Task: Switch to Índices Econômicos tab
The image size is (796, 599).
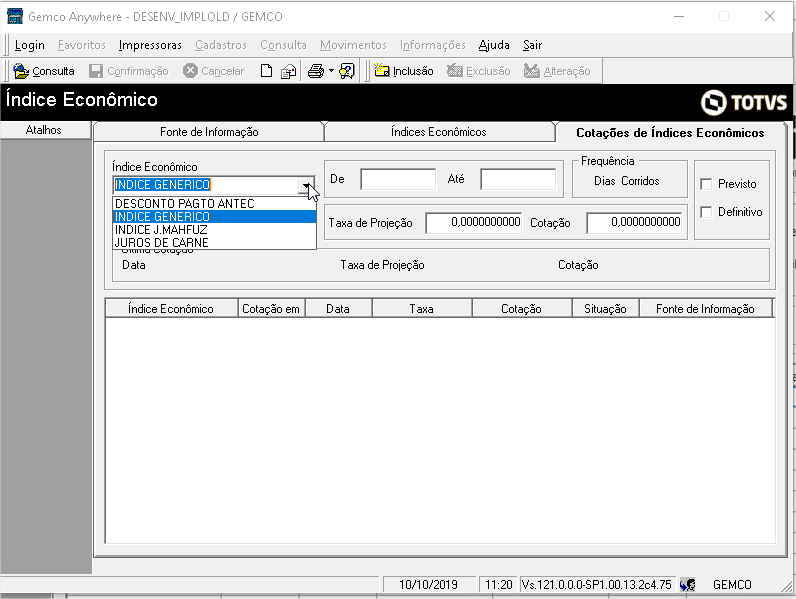Action: click(439, 132)
